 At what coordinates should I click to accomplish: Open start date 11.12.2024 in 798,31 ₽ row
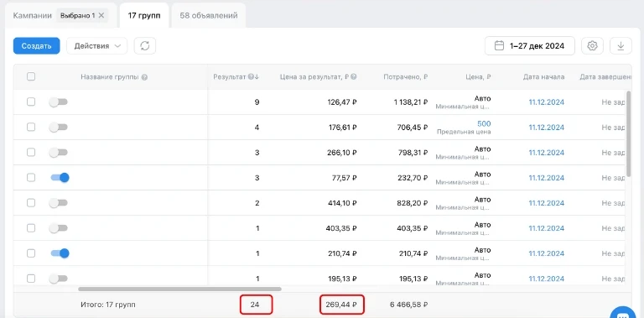(546, 153)
